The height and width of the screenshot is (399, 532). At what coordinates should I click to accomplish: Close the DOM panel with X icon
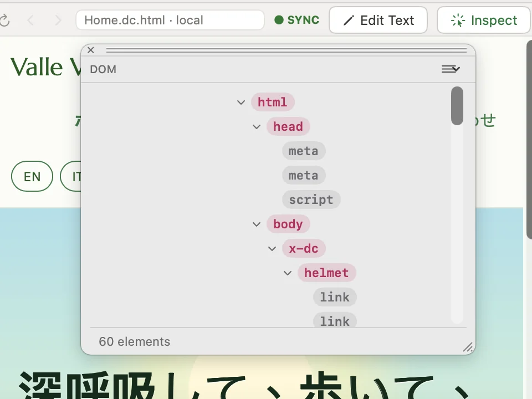click(x=90, y=50)
